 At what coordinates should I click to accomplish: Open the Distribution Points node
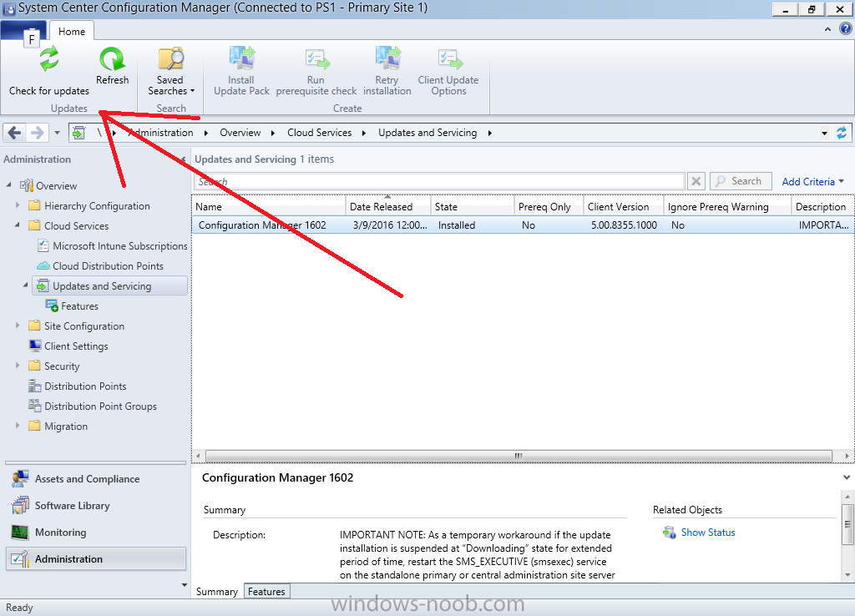(85, 386)
